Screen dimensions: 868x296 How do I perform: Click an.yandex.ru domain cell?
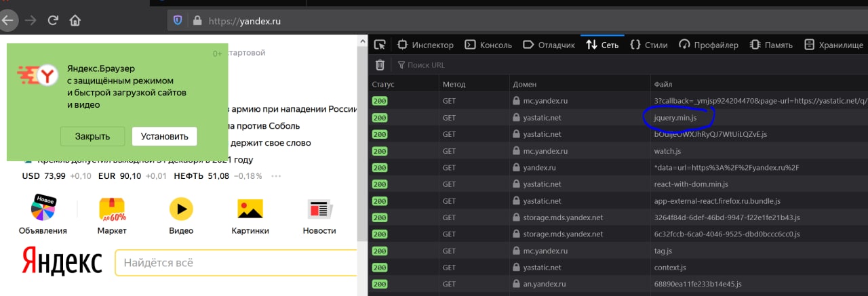(x=580, y=284)
